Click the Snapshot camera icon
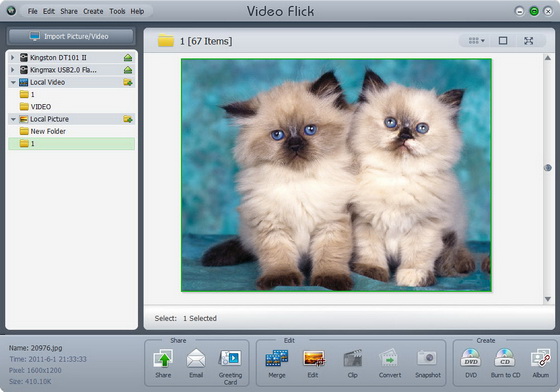The height and width of the screenshot is (392, 560). tap(427, 358)
